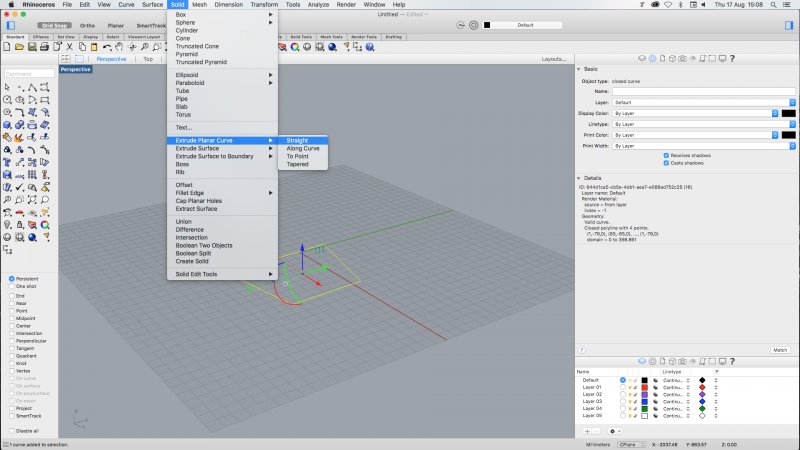Screen dimensions: 800x450
Task: Click the blue render sphere icon in the top toolbar
Action: click(x=332, y=47)
